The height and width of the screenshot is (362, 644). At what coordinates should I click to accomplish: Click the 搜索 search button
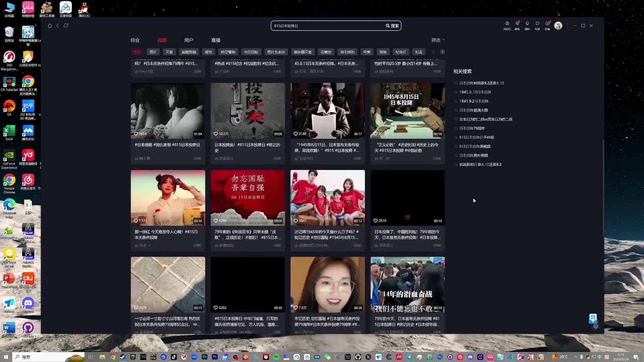tap(392, 26)
